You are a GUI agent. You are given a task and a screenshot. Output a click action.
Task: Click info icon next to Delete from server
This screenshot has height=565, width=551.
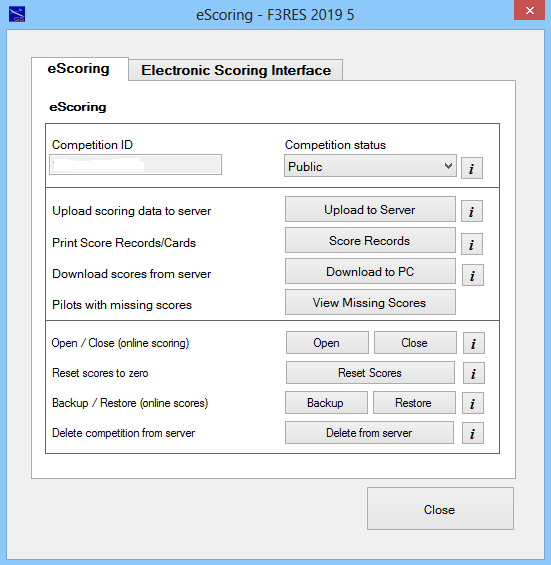point(473,433)
